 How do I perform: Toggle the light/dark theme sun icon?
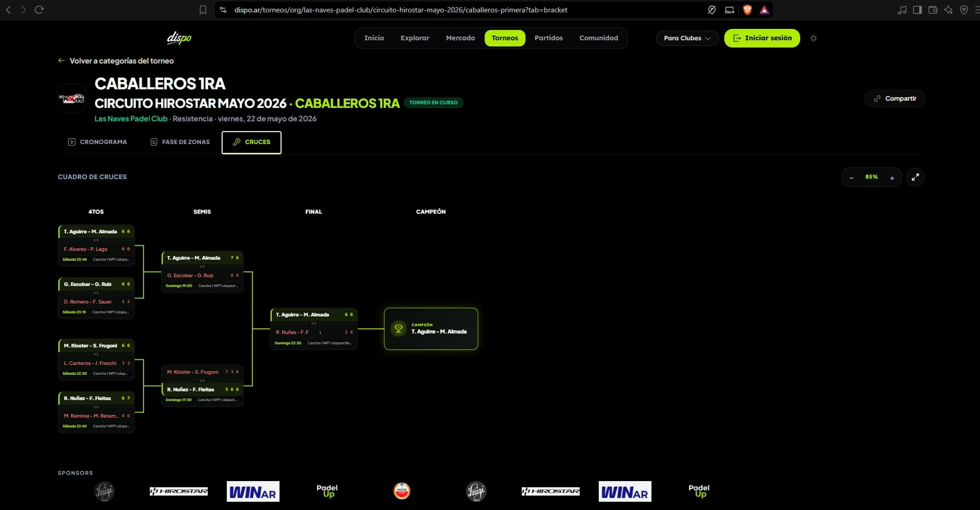point(814,38)
